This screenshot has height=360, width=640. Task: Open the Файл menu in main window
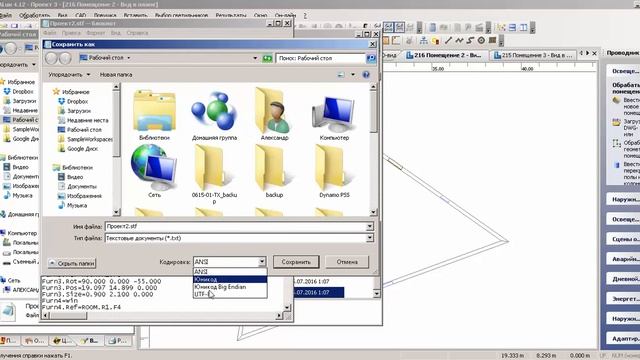tap(5, 15)
